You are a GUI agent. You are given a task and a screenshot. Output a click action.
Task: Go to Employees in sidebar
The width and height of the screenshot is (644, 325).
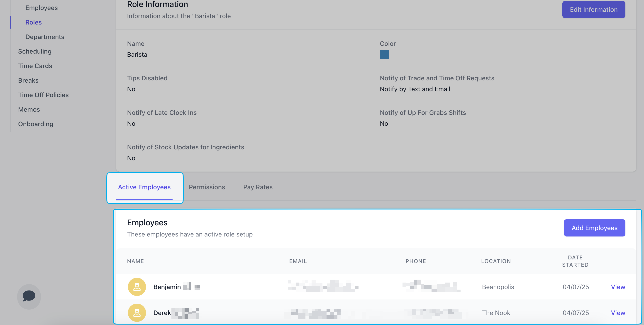(41, 8)
